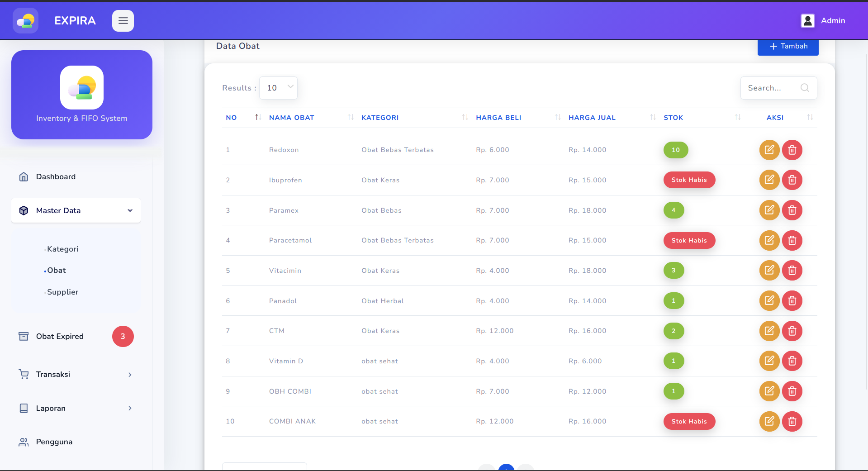868x471 pixels.
Task: Sort table by KATEGORI column
Action: tap(415, 118)
